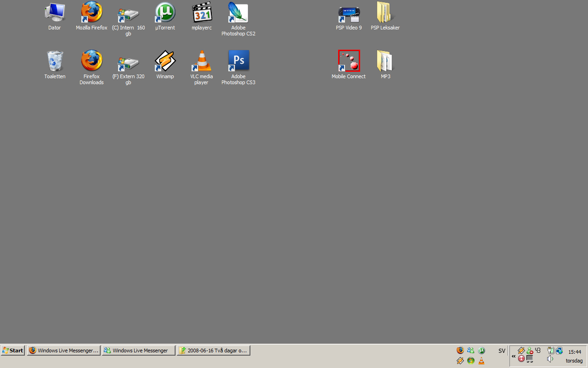Click the grey device tray icon
This screenshot has width=588, height=368.
[x=530, y=359]
